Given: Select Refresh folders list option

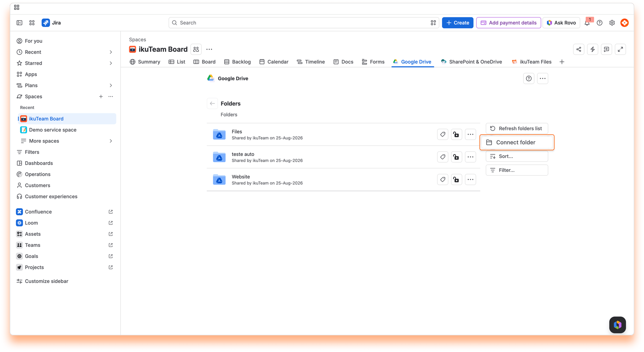Looking at the screenshot, I should point(517,128).
